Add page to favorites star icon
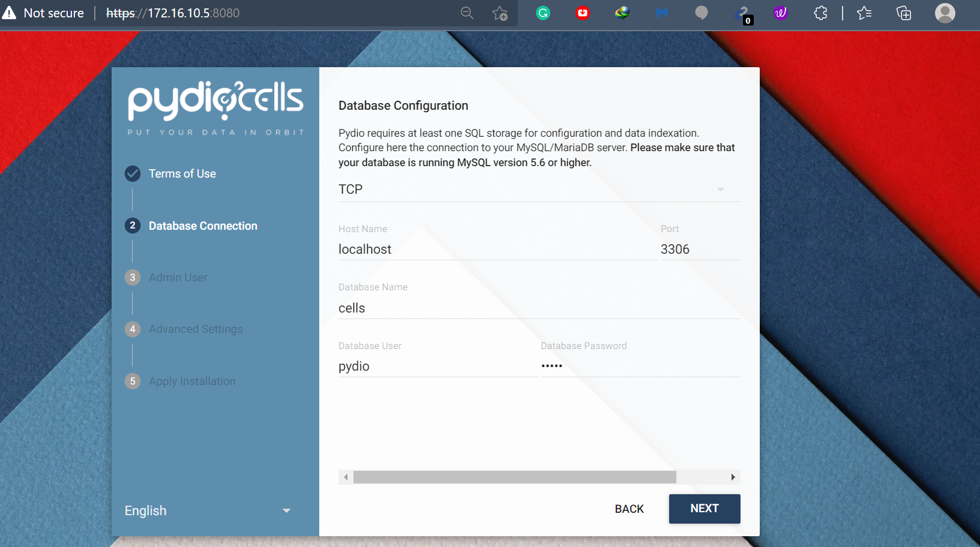Image resolution: width=980 pixels, height=547 pixels. (500, 13)
